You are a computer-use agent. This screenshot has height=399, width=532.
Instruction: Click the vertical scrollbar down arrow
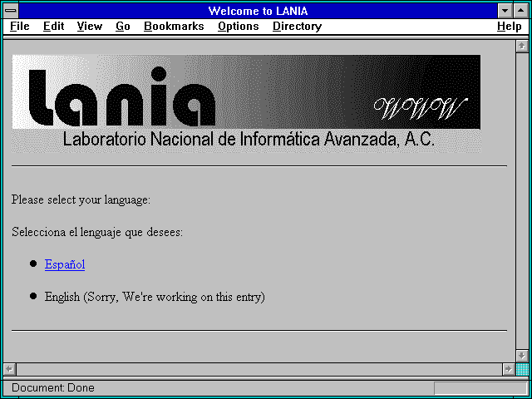pyautogui.click(x=522, y=356)
